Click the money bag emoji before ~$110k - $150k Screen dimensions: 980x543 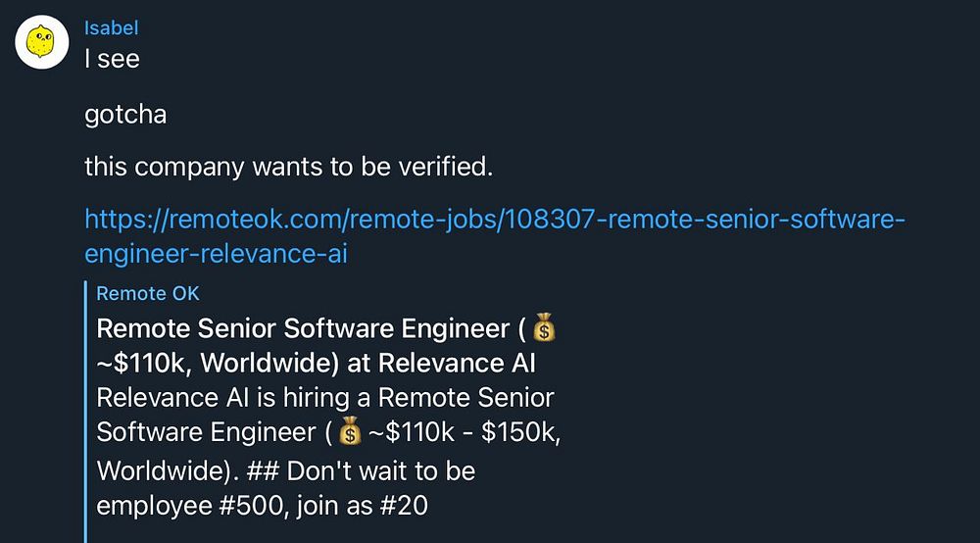pyautogui.click(x=350, y=432)
